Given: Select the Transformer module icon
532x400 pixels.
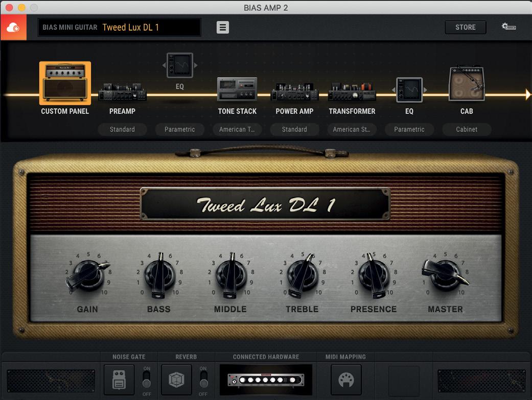Looking at the screenshot, I should point(352,91).
